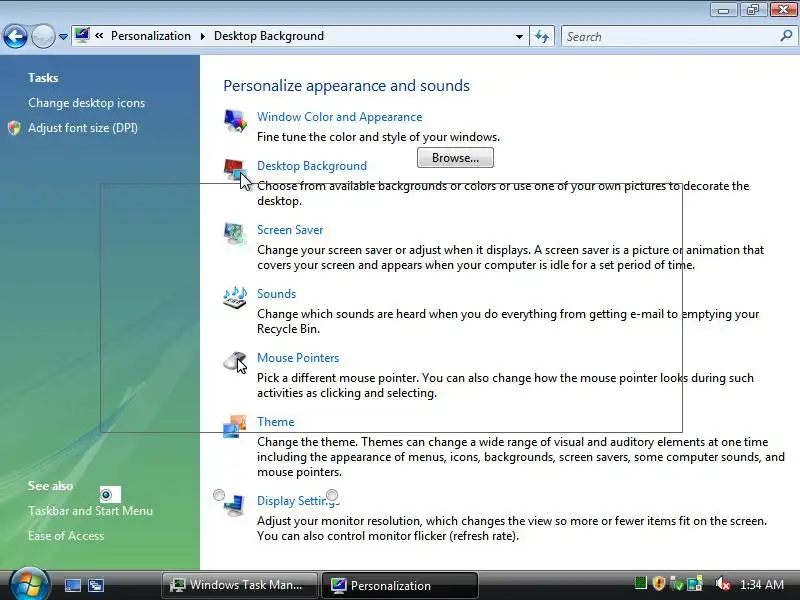Minimize the Personalization window

723,10
